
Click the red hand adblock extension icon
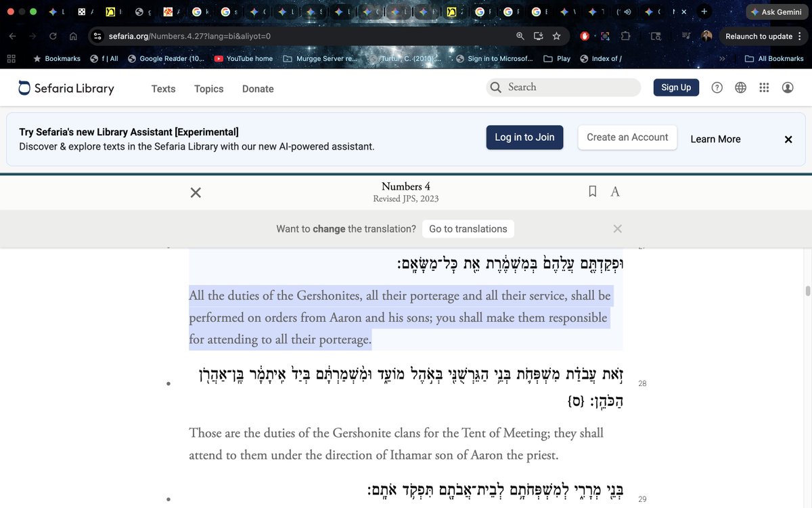585,36
